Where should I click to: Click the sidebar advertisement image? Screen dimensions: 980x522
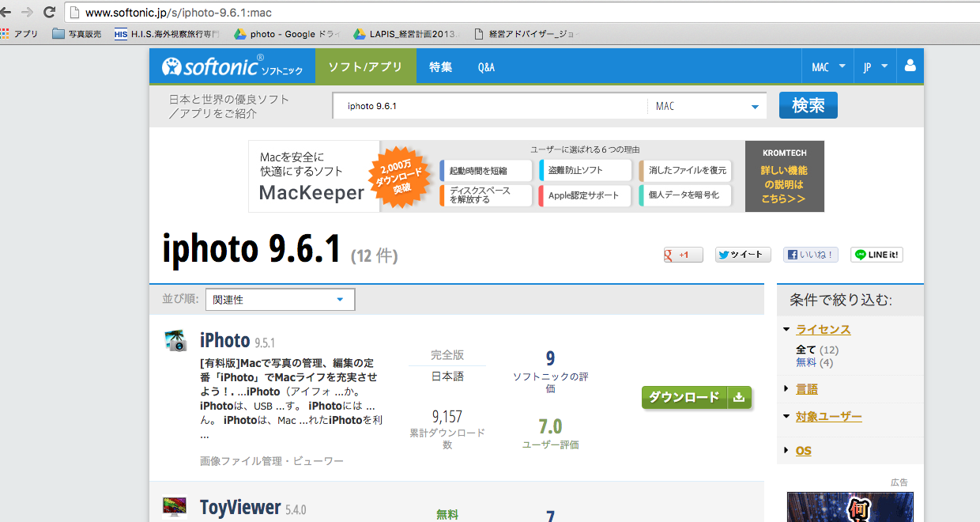pyautogui.click(x=850, y=507)
